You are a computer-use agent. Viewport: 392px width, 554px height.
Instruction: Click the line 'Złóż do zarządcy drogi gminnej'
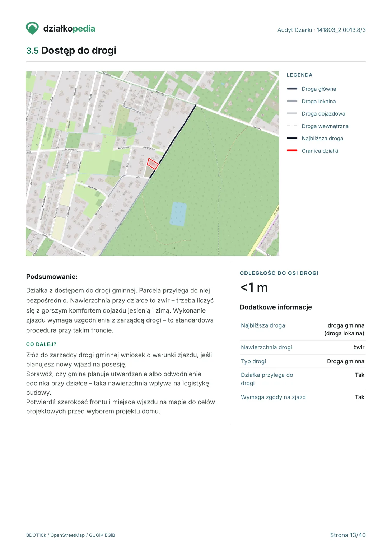click(x=119, y=360)
